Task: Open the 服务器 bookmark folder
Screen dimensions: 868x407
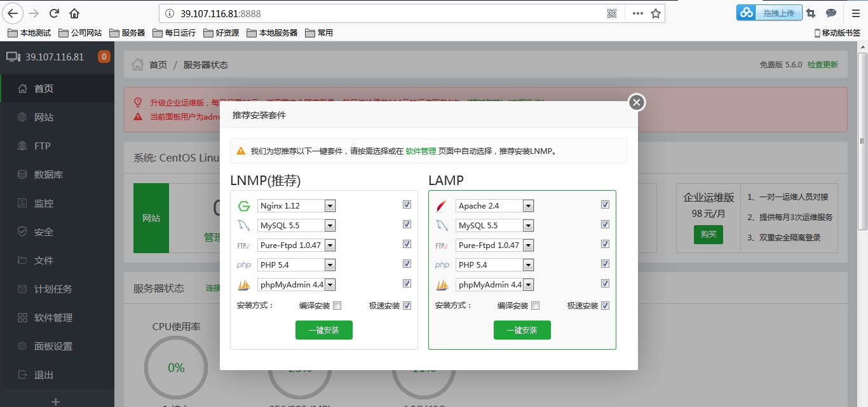Action: [x=127, y=32]
